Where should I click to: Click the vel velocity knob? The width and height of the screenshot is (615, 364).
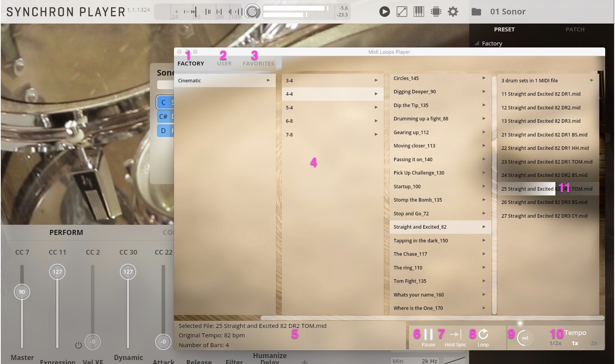[x=525, y=338]
